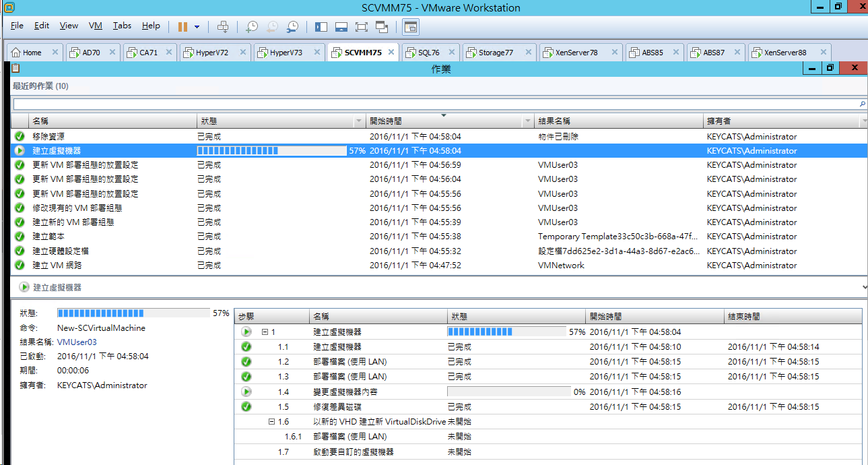Close the AD70 tab
Viewport: 868px width, 465px height.
tap(112, 53)
